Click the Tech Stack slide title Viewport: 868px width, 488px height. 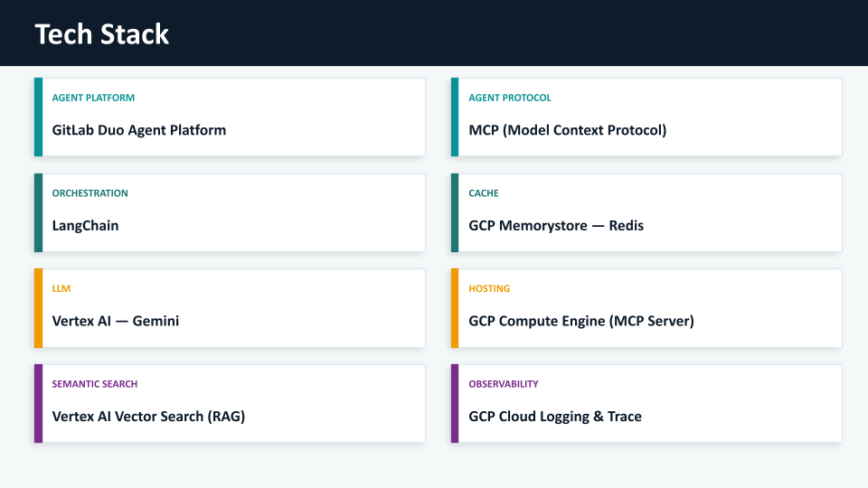pos(101,34)
